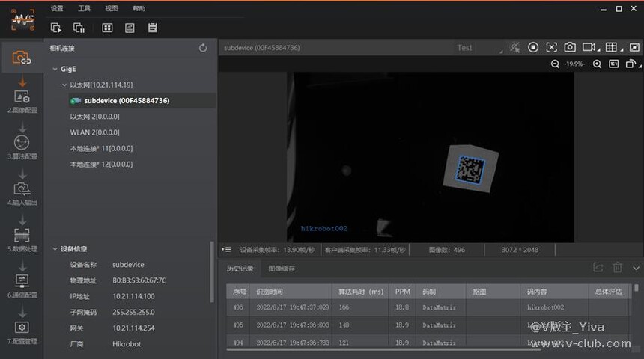Click the crosshair focus icon
The height and width of the screenshot is (359, 644).
click(x=552, y=48)
